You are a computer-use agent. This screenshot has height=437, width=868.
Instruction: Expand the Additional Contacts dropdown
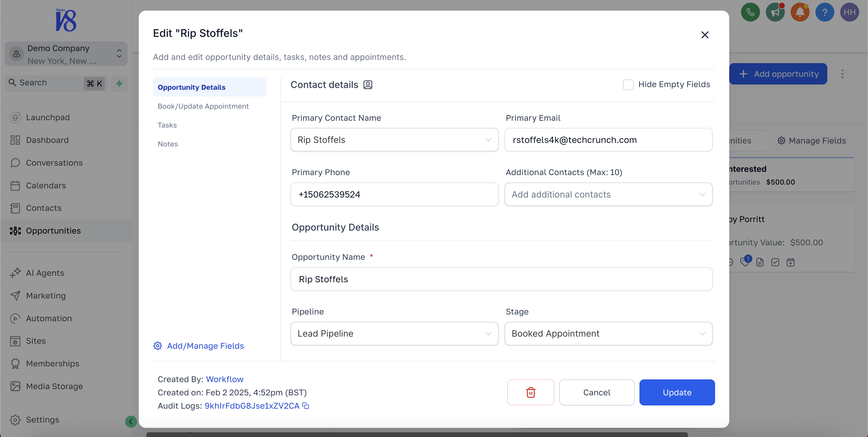click(x=608, y=194)
